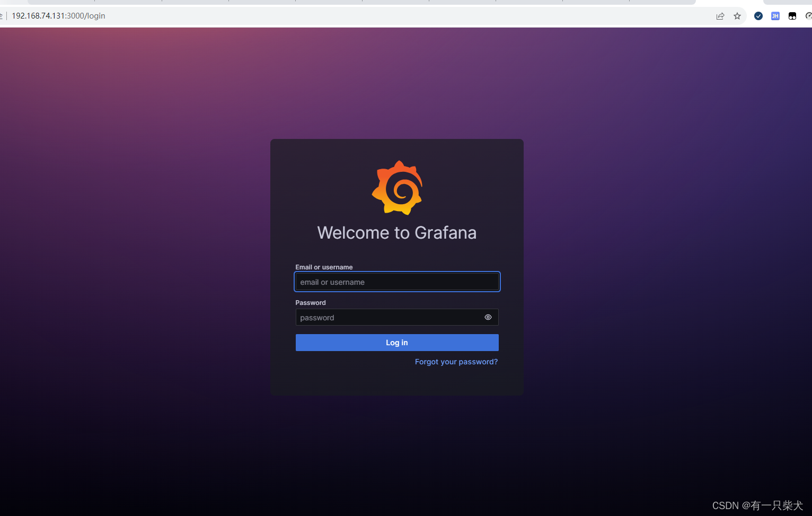Click the CSDN watermark text
Screen dimensions: 812x516
tap(758, 505)
